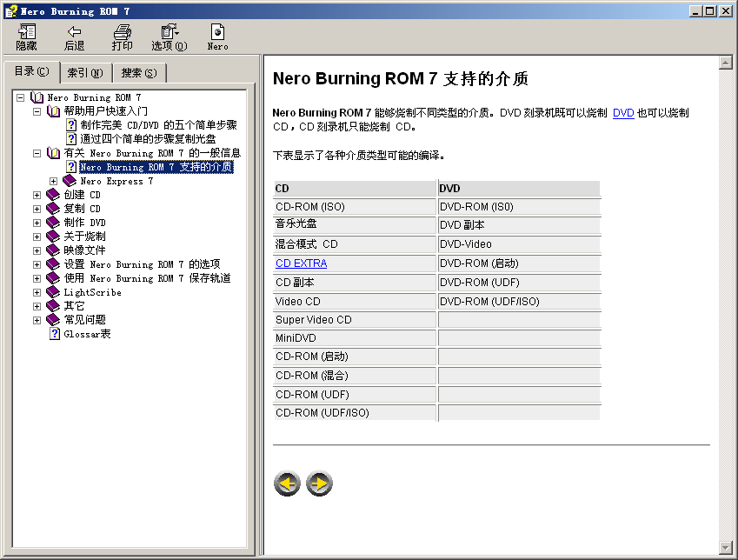Image resolution: width=738 pixels, height=560 pixels.
Task: Click the 隐藏 (Hide) toolbar icon
Action: (26, 37)
